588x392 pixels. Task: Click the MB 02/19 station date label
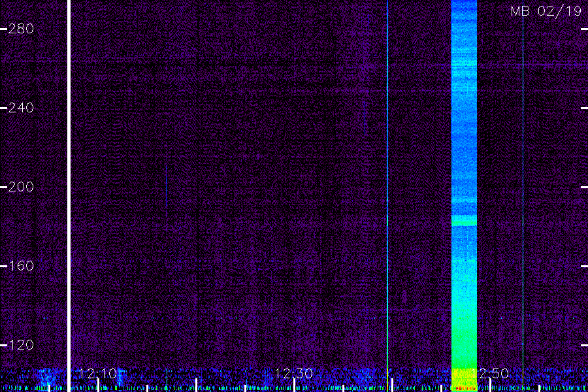click(546, 11)
